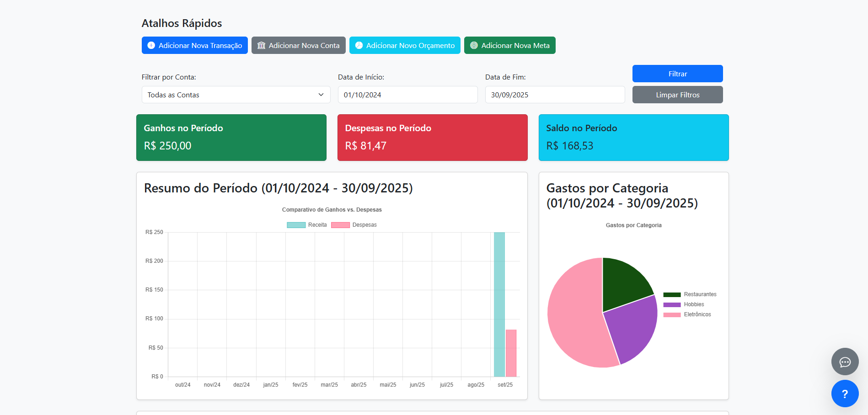
Task: Select Adicionar Nova Conta
Action: click(x=298, y=45)
